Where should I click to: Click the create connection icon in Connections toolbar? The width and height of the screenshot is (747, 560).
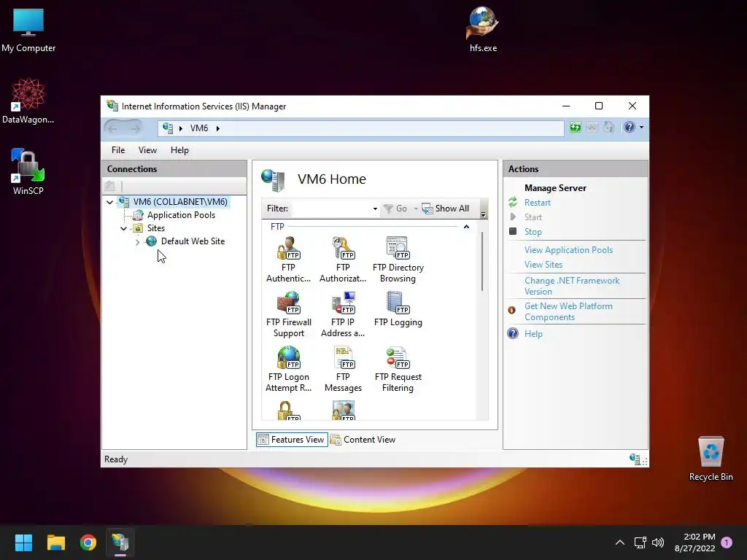click(110, 186)
